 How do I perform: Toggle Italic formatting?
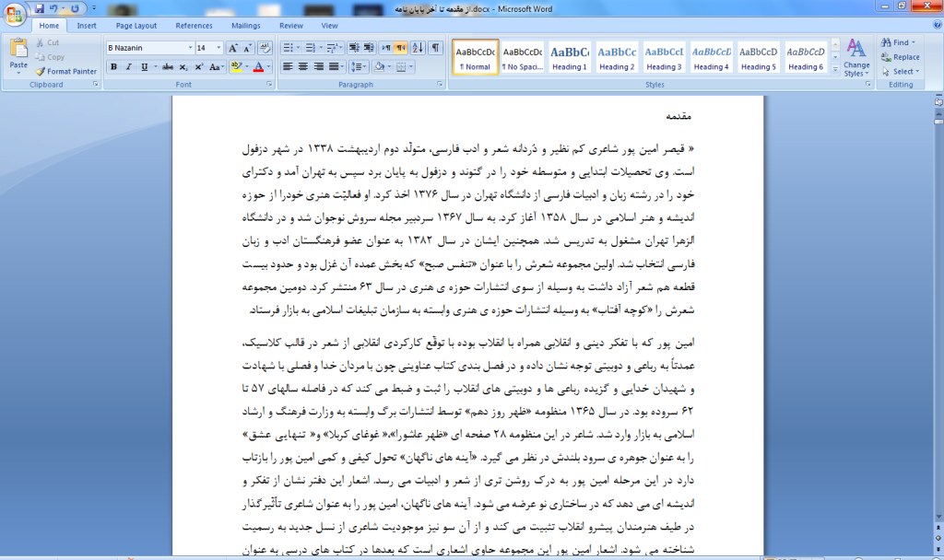point(129,67)
